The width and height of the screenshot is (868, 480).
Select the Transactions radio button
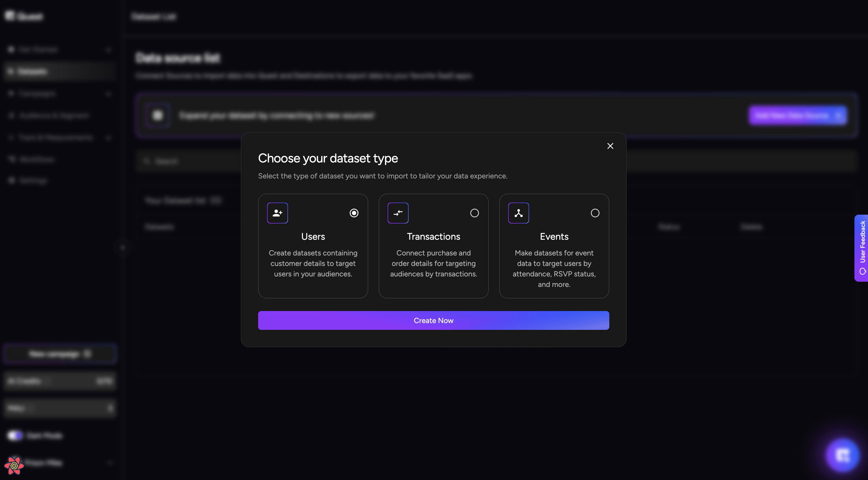pos(474,213)
